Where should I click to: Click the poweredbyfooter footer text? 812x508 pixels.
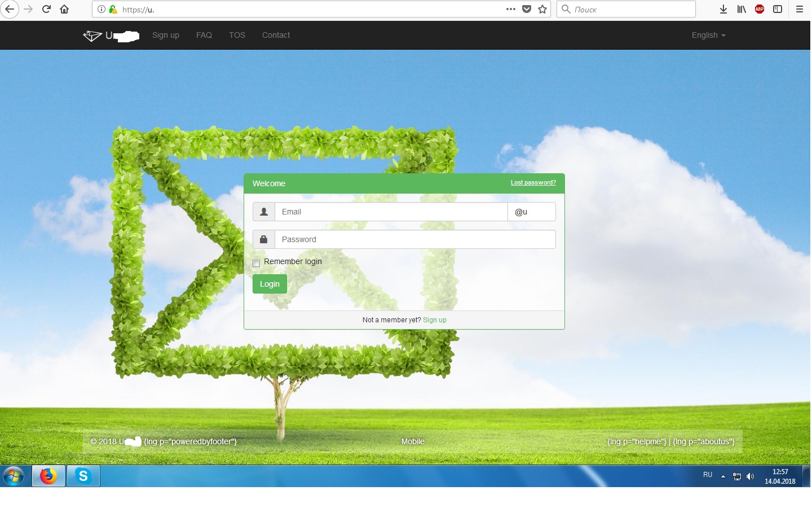click(x=191, y=441)
